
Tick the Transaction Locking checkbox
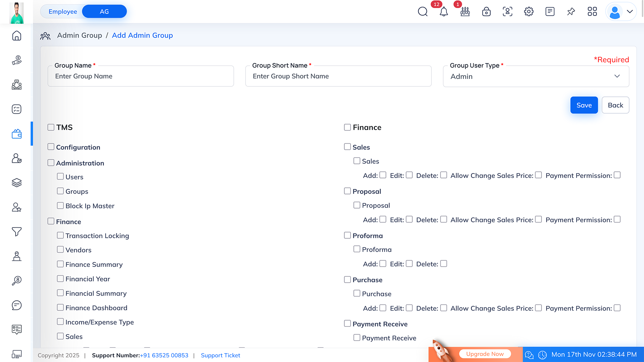60,235
